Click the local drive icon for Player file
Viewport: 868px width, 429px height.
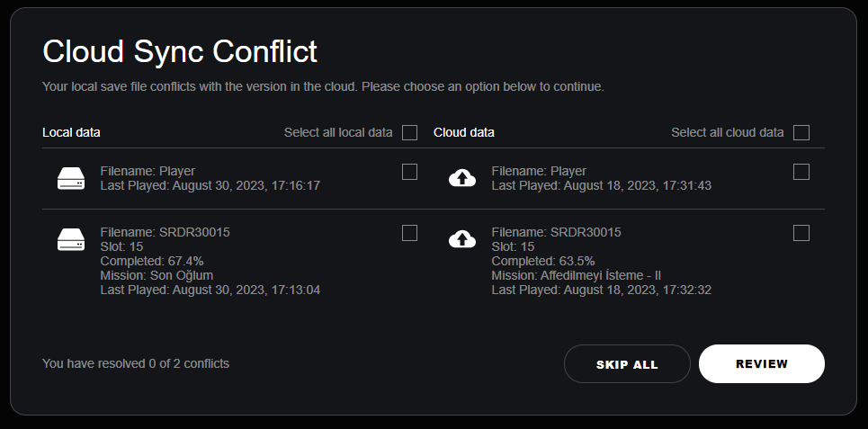coord(71,178)
